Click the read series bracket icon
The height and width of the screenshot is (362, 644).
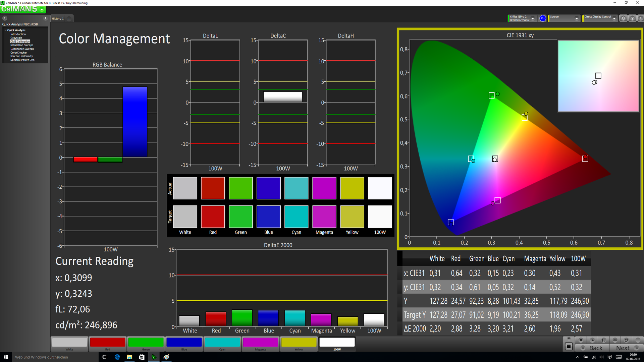coord(604,340)
